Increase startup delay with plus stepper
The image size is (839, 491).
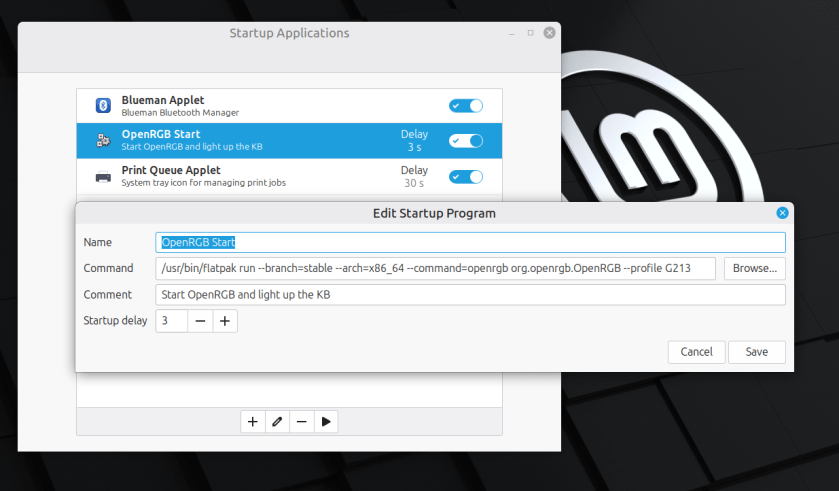pyautogui.click(x=225, y=321)
